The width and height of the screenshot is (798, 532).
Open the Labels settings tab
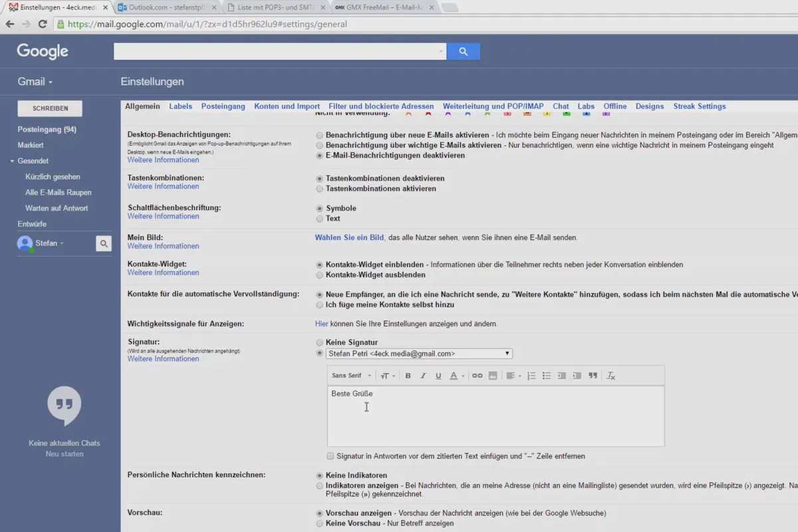pyautogui.click(x=181, y=106)
